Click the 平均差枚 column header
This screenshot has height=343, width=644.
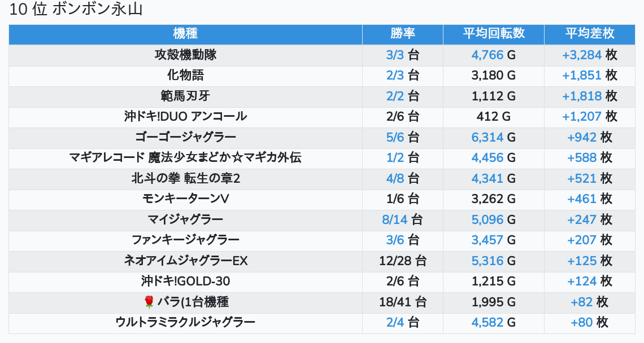point(589,34)
